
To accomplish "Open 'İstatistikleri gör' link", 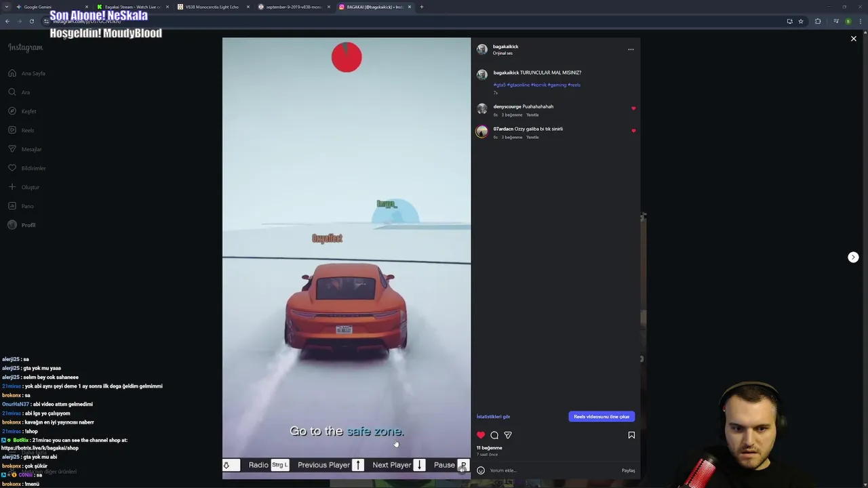I will pos(493,417).
